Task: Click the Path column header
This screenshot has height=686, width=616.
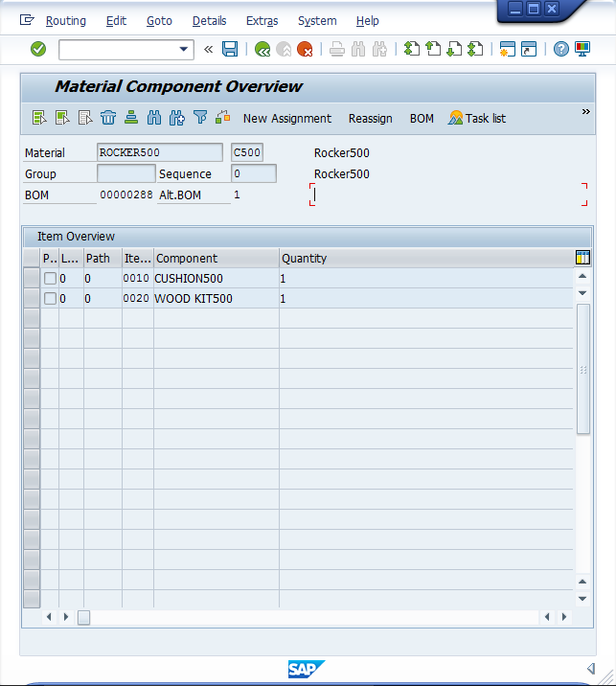Action: [103, 258]
